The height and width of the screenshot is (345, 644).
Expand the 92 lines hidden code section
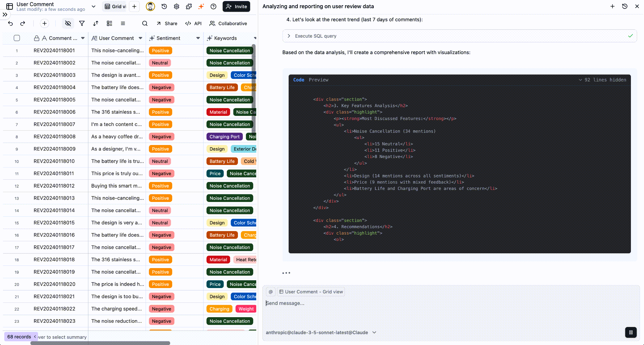tap(602, 80)
